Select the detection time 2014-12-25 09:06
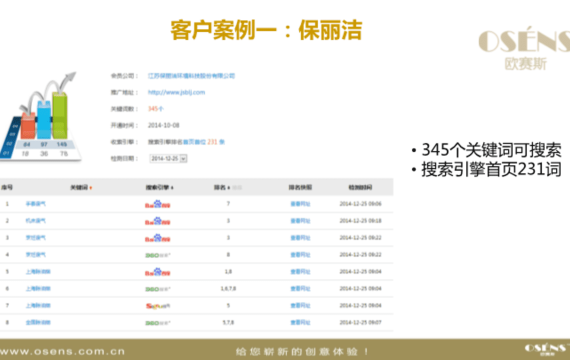This screenshot has height=360, width=570. pyautogui.click(x=361, y=204)
